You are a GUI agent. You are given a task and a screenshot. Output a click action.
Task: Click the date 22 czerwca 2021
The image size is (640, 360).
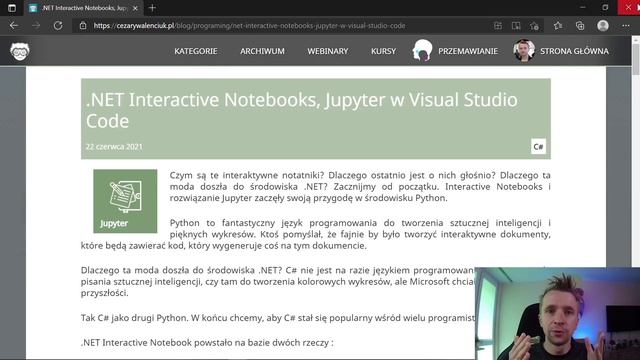114,147
